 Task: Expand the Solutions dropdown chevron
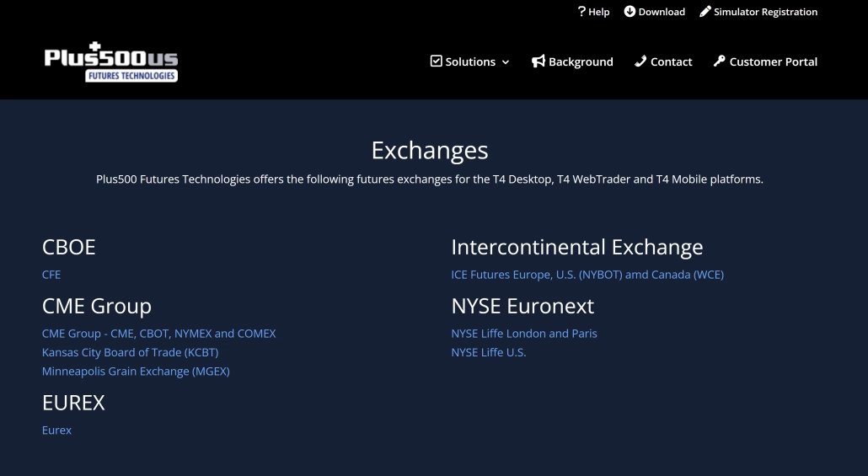pyautogui.click(x=506, y=62)
